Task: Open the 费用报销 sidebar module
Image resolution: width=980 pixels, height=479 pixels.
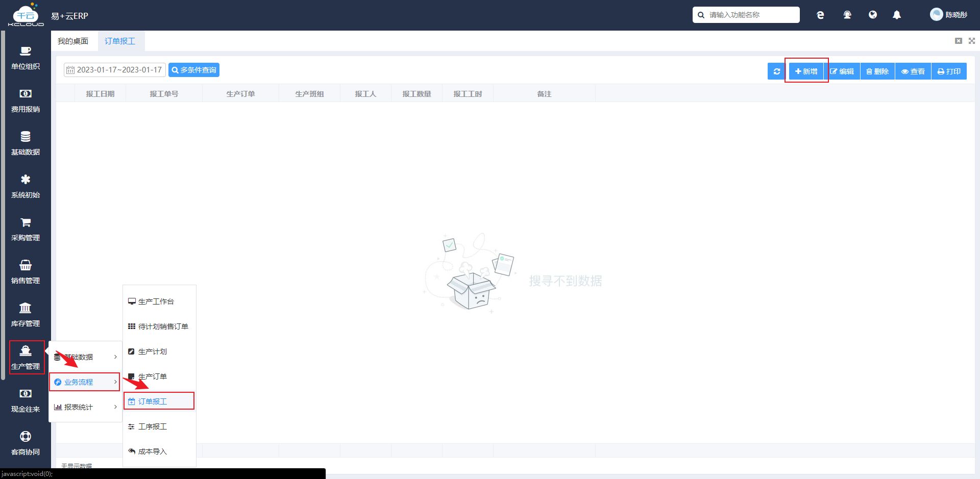Action: (x=26, y=101)
